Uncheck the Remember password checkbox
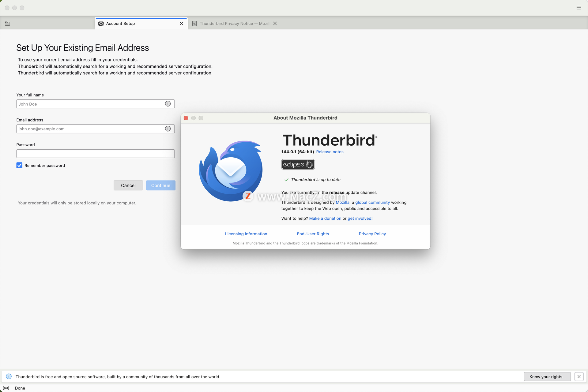 (19, 166)
